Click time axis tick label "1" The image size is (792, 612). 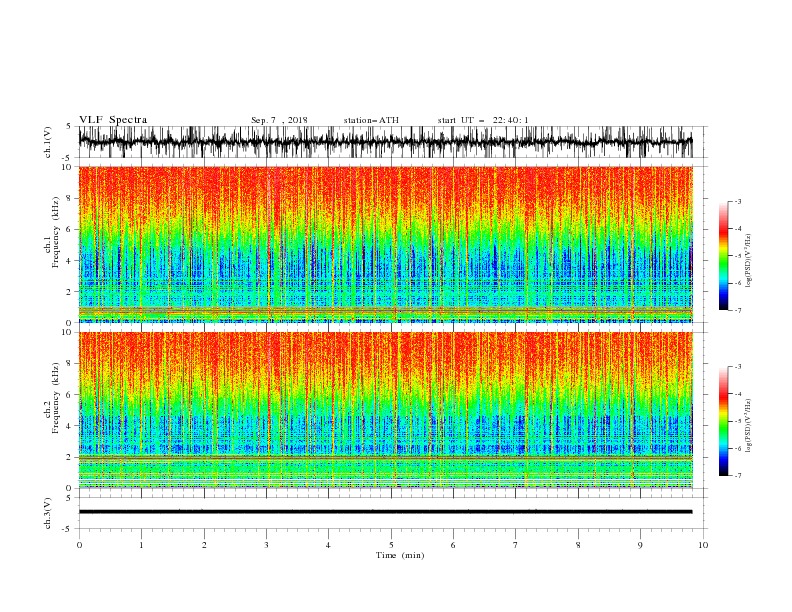[x=141, y=545]
